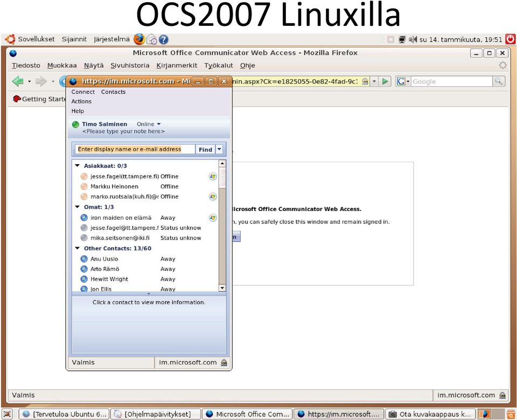
Task: Open the back button history dropdown arrow
Action: 29,81
